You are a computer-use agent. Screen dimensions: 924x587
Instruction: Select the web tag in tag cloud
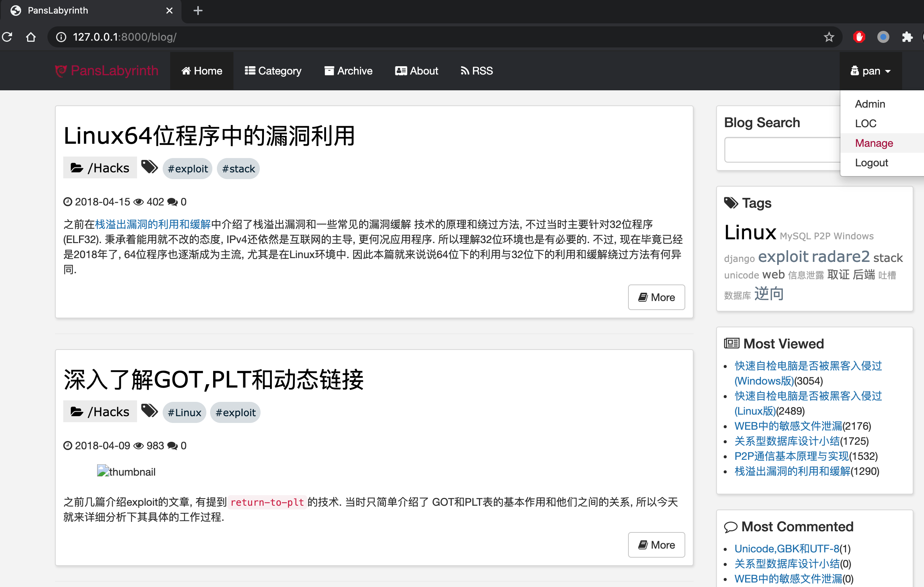coord(773,275)
